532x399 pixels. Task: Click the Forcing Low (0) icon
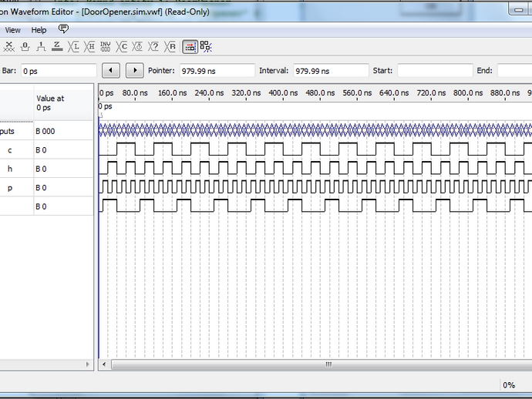pyautogui.click(x=25, y=47)
